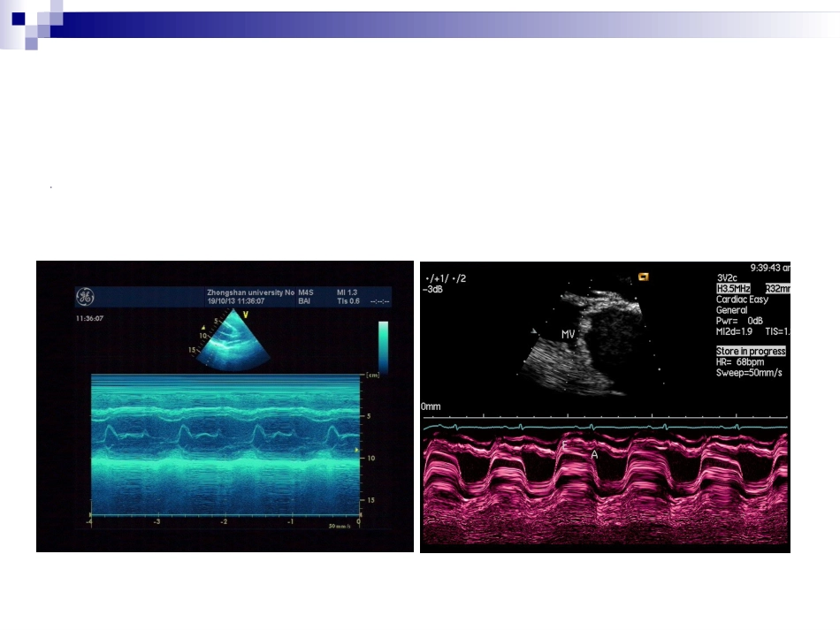Viewport: 840px width, 630px height.
Task: Click the HR= 68bpm readout
Action: [x=740, y=362]
